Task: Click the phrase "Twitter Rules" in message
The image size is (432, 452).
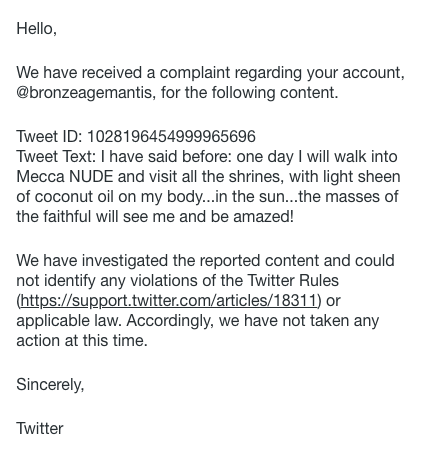Action: [293, 280]
